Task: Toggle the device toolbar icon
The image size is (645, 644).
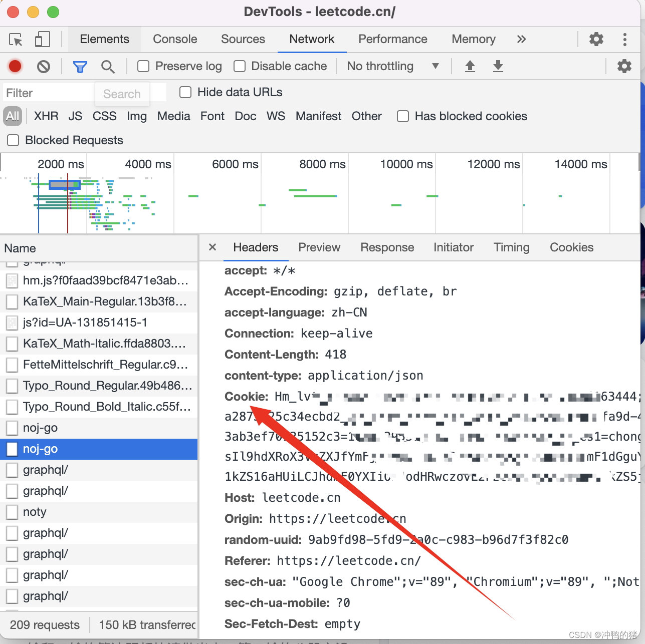Action: 42,40
